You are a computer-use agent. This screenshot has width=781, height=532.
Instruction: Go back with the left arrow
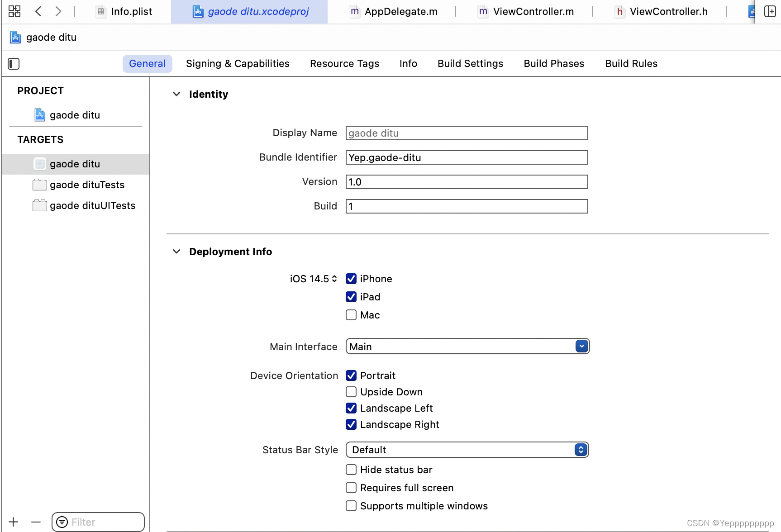[38, 11]
